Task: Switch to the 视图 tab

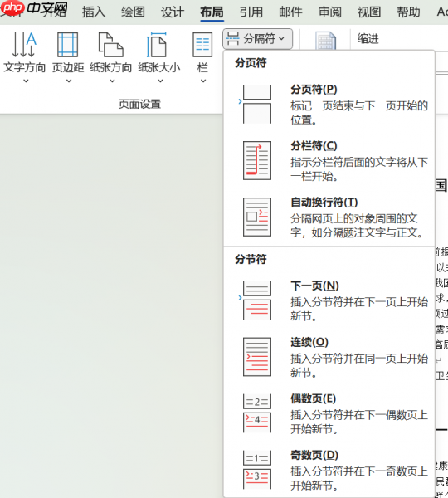Action: pos(369,12)
